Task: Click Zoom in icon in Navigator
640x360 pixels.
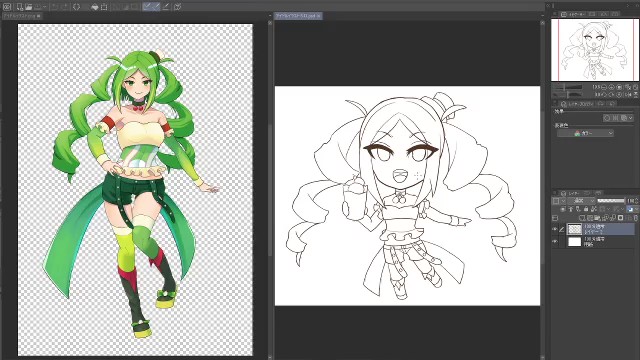Action: [611, 87]
